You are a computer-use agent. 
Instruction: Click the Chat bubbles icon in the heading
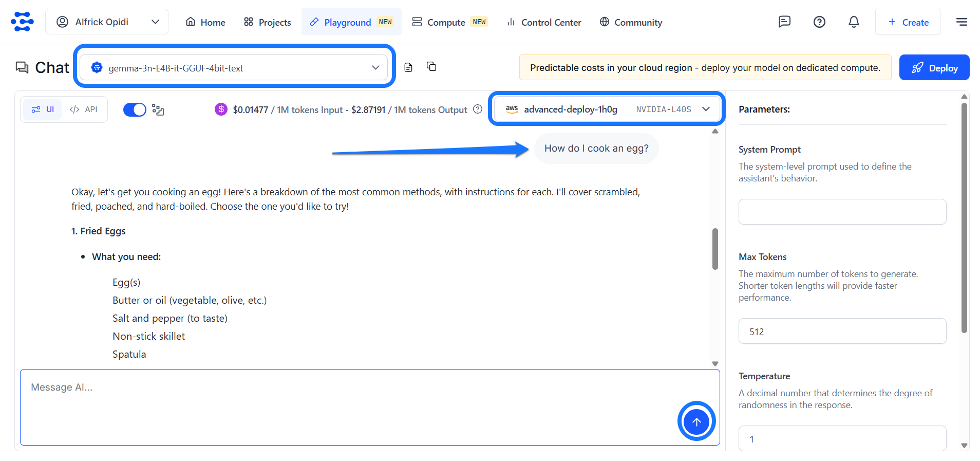pos(22,67)
